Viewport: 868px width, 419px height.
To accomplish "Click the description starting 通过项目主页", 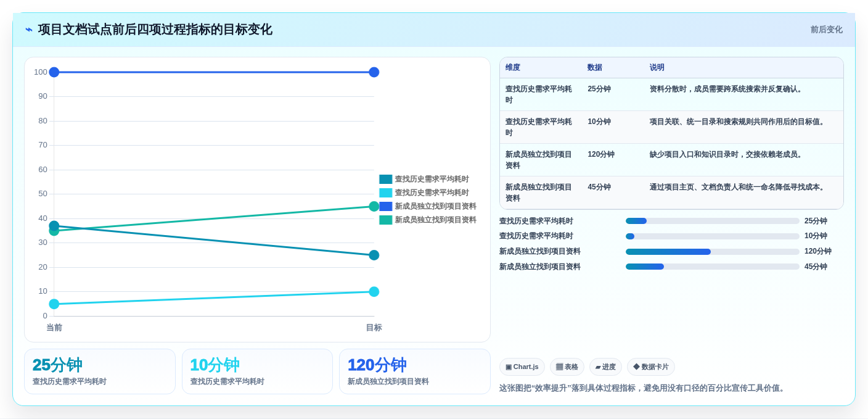I will [738, 187].
